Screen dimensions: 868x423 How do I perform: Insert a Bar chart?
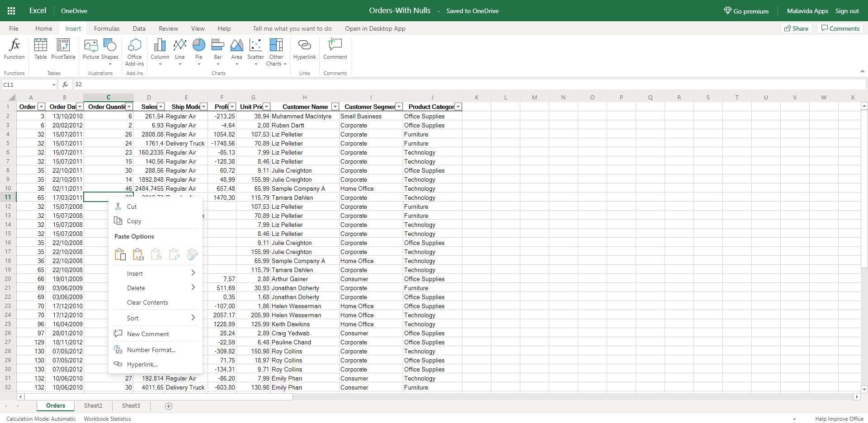pyautogui.click(x=218, y=52)
